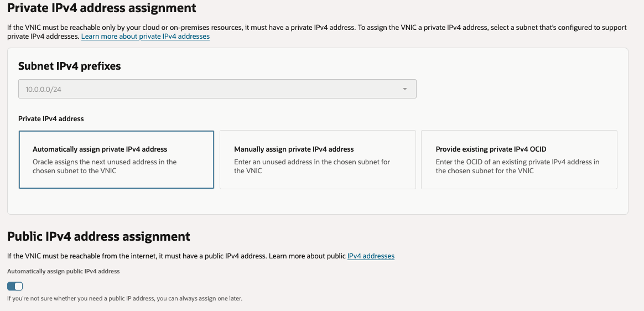This screenshot has width=644, height=311.
Task: Open the Subnet IPv4 prefixes dropdown
Action: click(x=217, y=89)
